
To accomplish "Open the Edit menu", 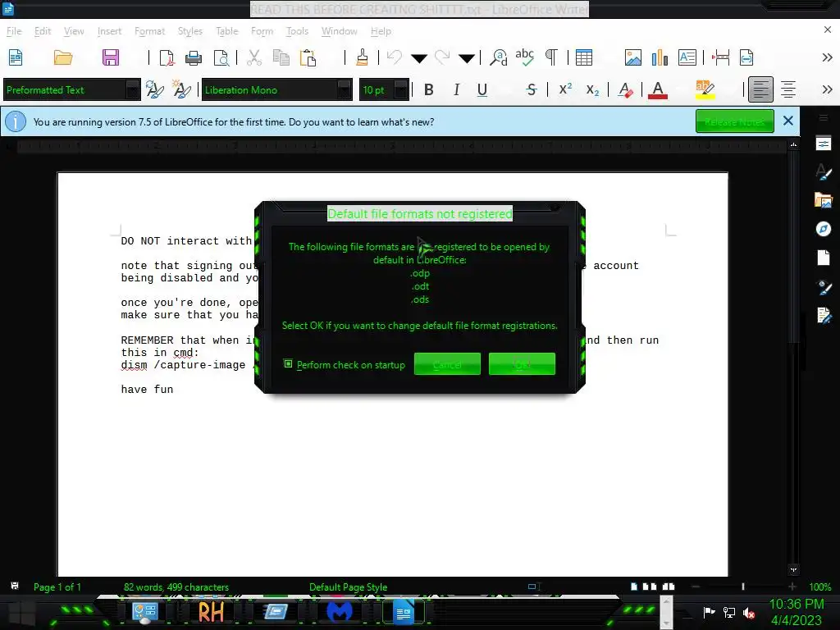I will [x=43, y=31].
